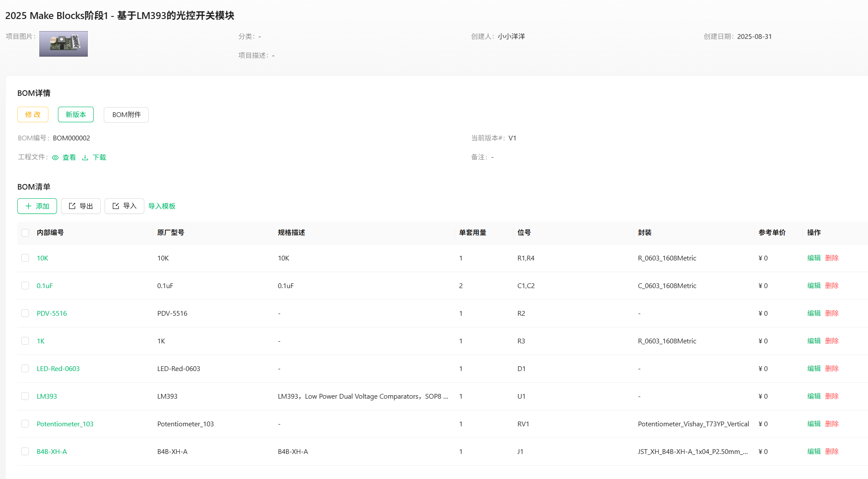The height and width of the screenshot is (479, 868).
Task: Click the eye icon to view project file
Action: click(x=55, y=158)
